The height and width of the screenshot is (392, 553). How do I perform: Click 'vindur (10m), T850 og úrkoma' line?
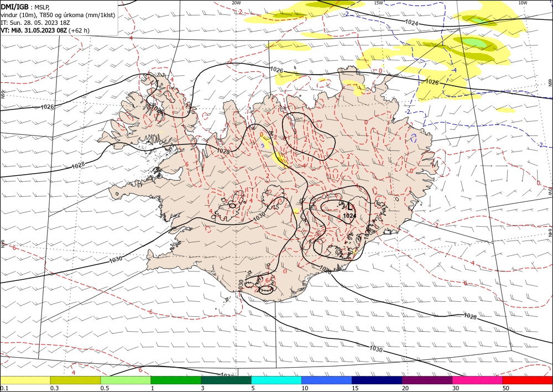pos(58,14)
